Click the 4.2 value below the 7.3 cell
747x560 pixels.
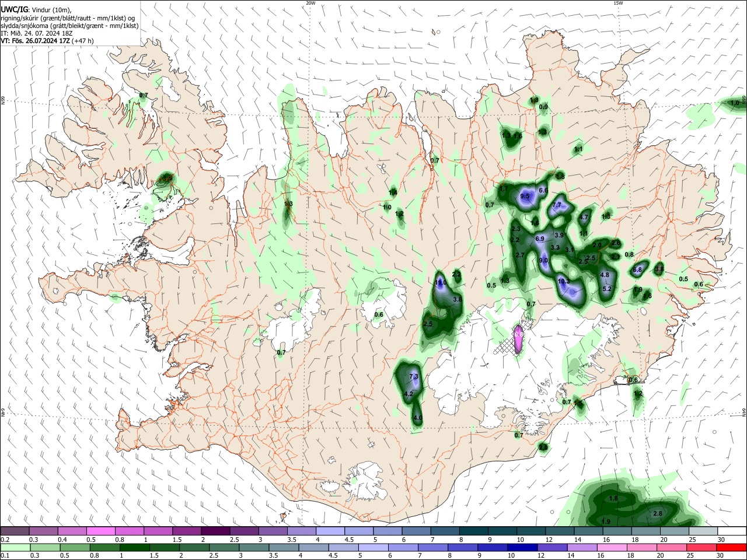(x=409, y=394)
